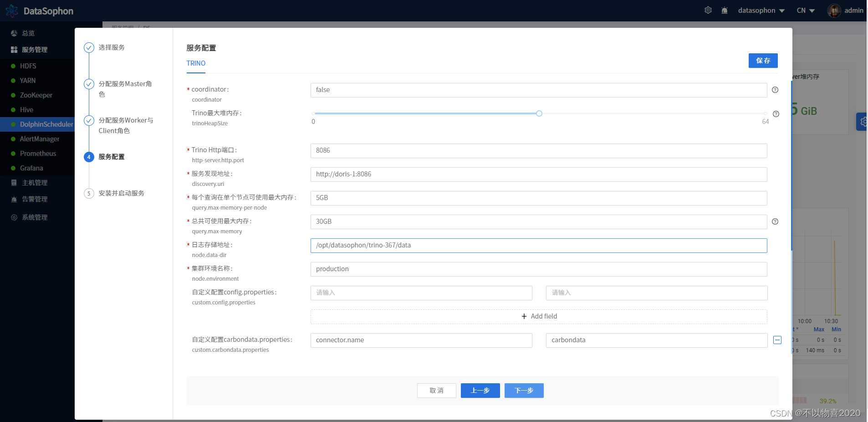This screenshot has width=868, height=422.
Task: Click the custom config.properties value field
Action: 657,293
